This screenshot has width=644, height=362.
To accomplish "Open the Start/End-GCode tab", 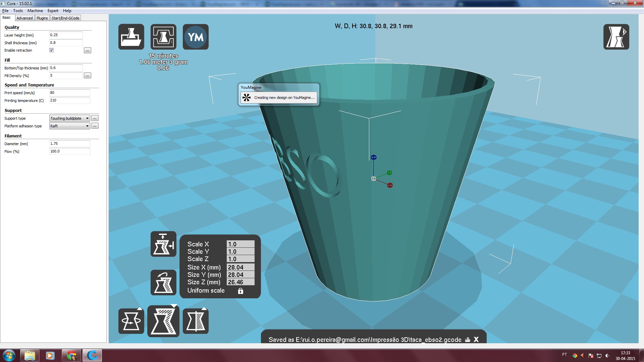I will 65,18.
